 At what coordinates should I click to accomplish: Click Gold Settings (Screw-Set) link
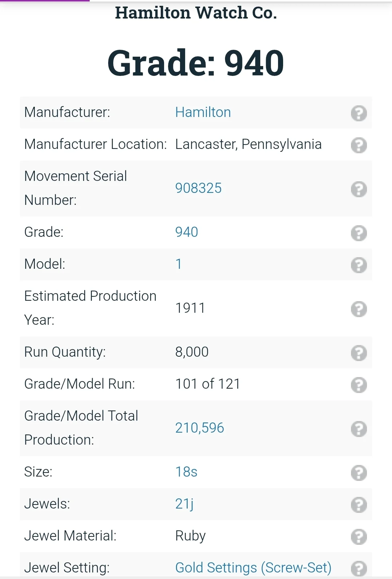(x=253, y=567)
